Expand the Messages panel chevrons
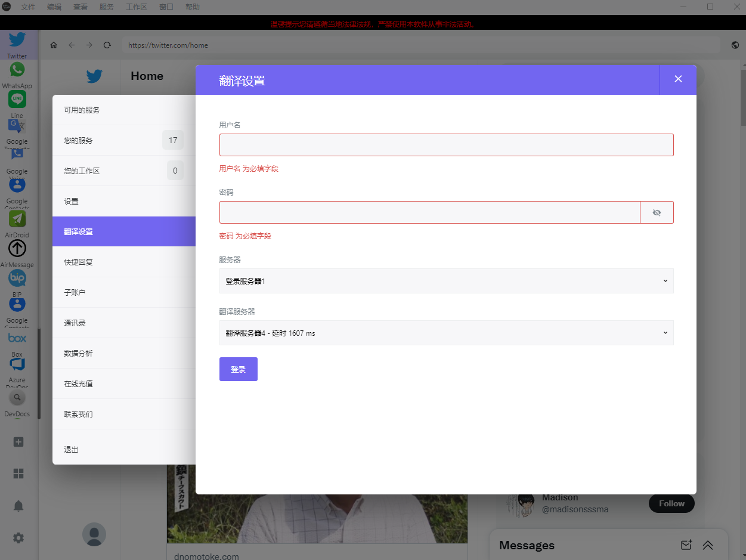This screenshot has width=746, height=560. pos(708,545)
